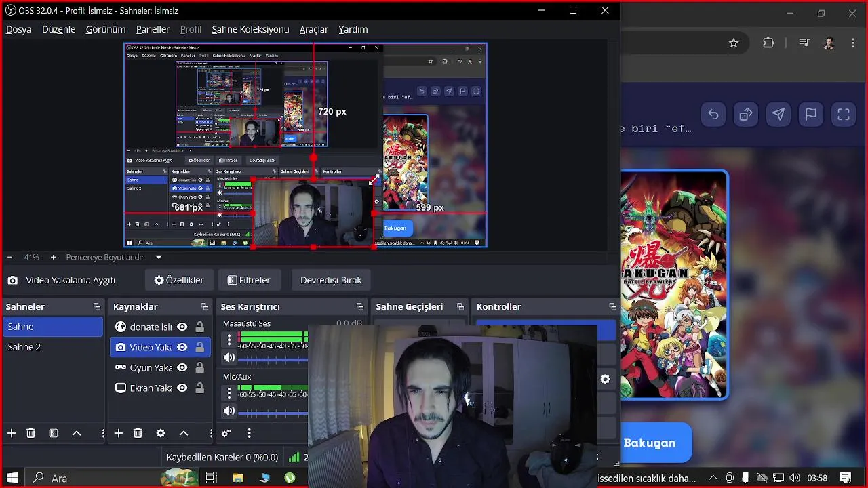Adjust Masaüstü Ses volume slider

coord(273,359)
